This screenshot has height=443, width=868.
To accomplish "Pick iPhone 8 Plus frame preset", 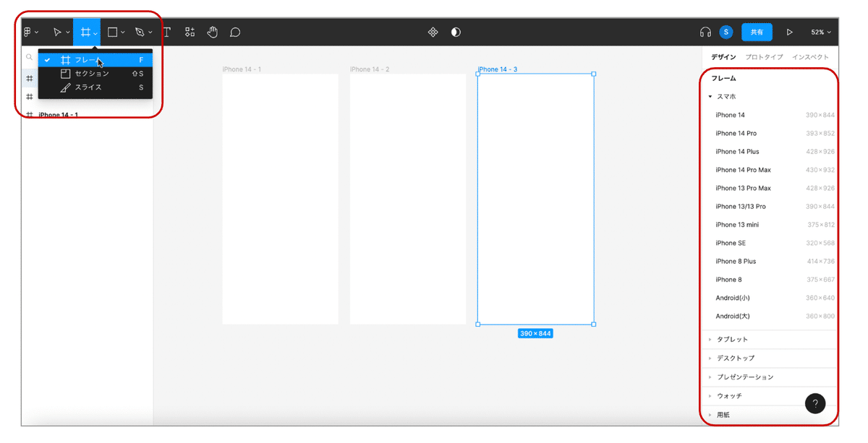I will 770,261.
